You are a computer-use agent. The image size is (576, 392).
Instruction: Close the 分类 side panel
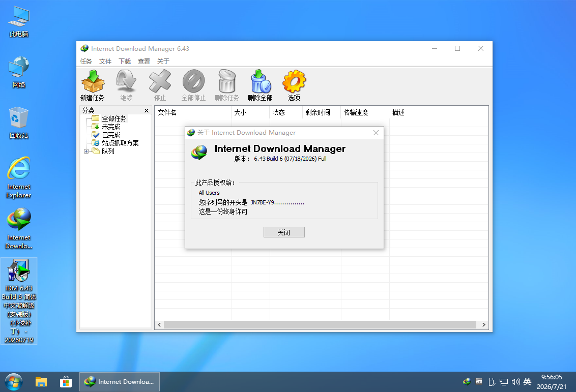(x=147, y=110)
